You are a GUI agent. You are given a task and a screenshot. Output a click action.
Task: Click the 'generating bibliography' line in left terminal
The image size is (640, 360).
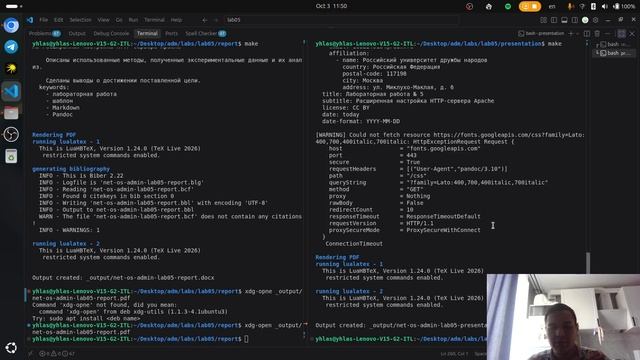[x=71, y=169]
